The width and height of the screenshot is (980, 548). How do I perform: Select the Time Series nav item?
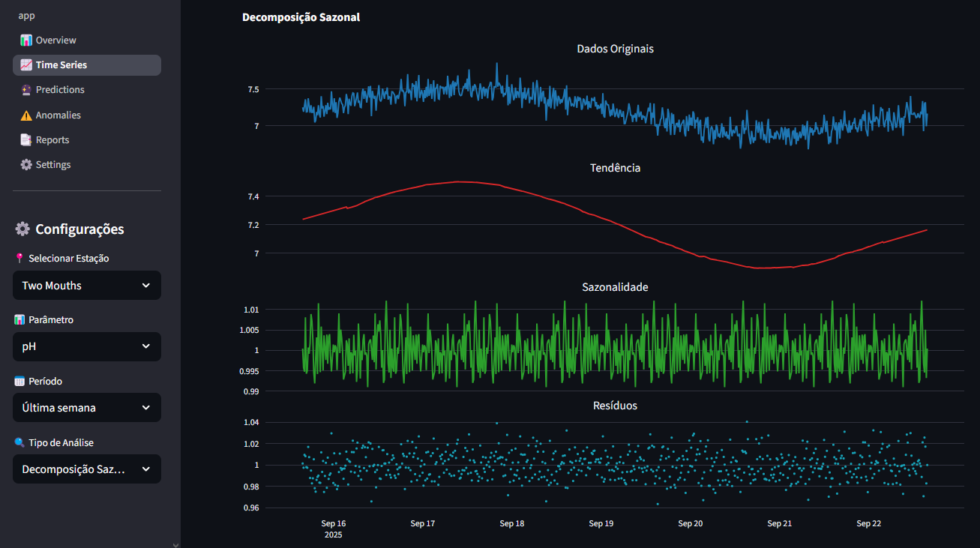point(87,65)
